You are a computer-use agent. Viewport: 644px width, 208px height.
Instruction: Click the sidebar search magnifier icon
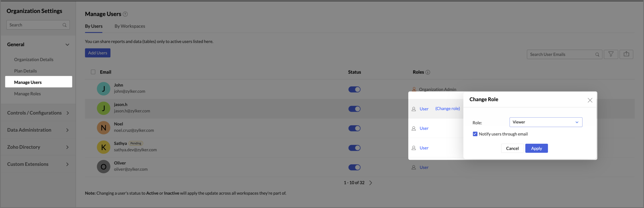pyautogui.click(x=65, y=25)
